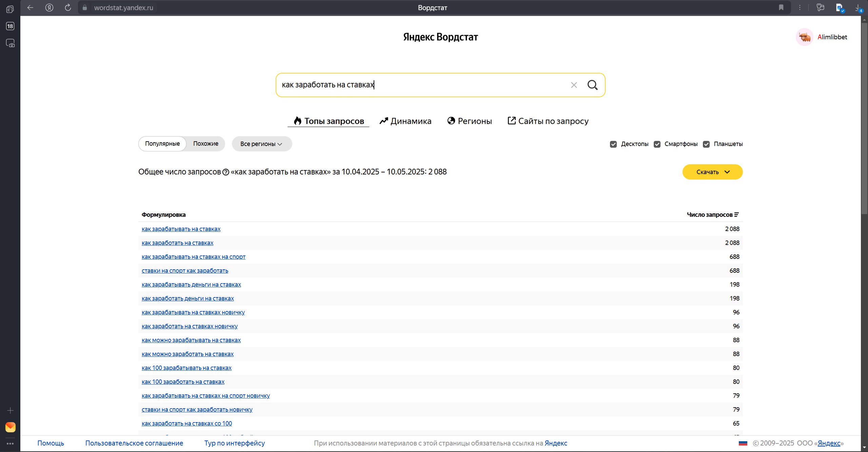868x452 pixels.
Task: Open как заработать деньги на ставках
Action: pos(188,299)
